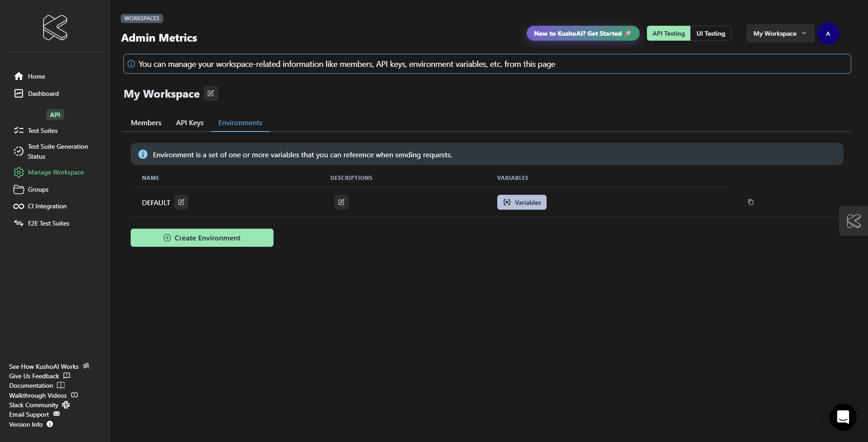Image resolution: width=868 pixels, height=442 pixels.
Task: Open the floating KushoAI side widget
Action: tap(853, 221)
